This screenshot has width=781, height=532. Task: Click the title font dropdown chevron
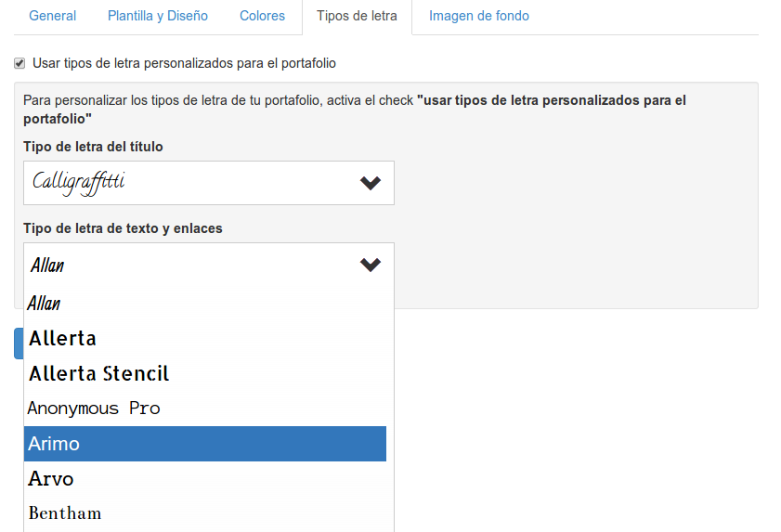tap(371, 183)
